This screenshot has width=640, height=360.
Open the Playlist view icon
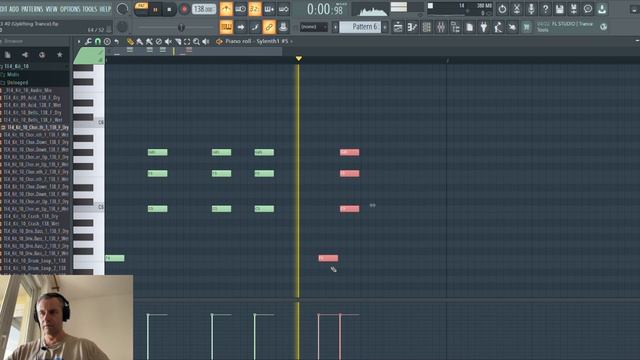398,27
